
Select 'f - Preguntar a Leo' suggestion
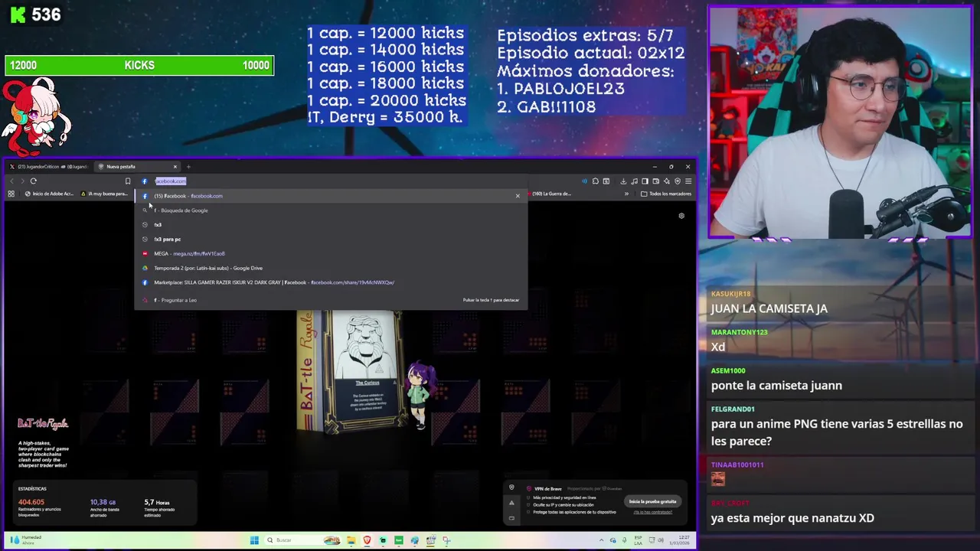(x=331, y=300)
